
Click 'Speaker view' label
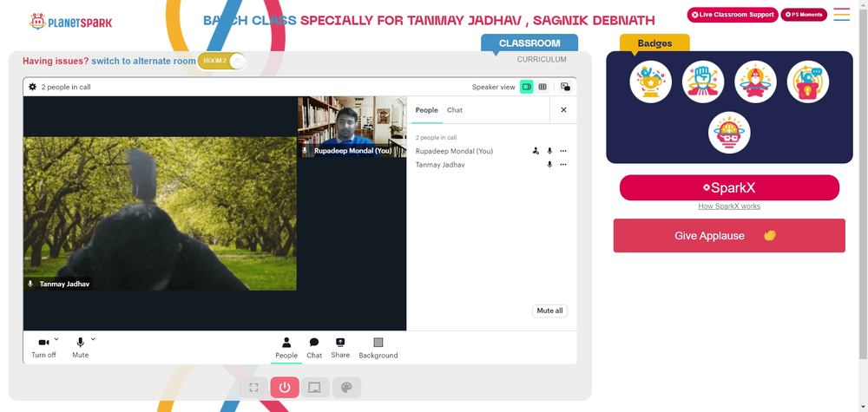pyautogui.click(x=493, y=87)
